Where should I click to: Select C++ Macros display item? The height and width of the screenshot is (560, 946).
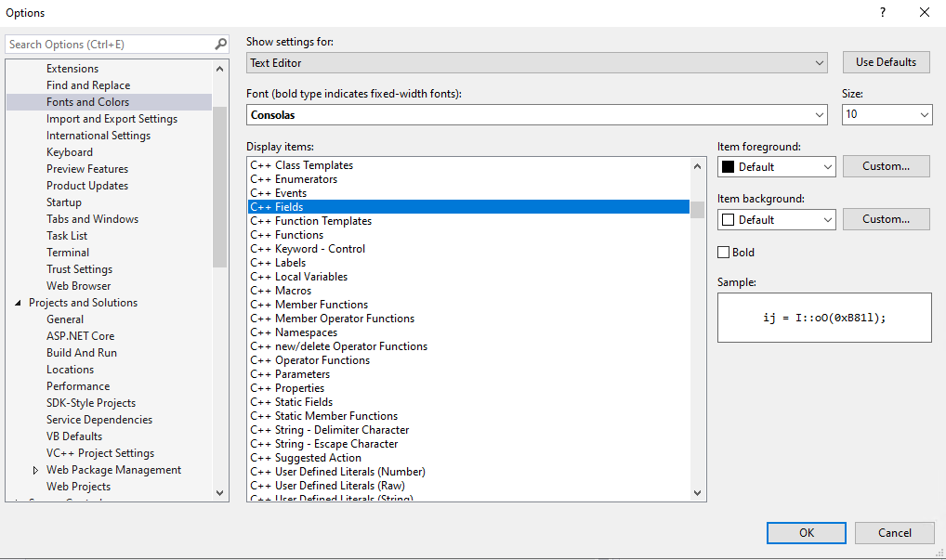coord(468,291)
